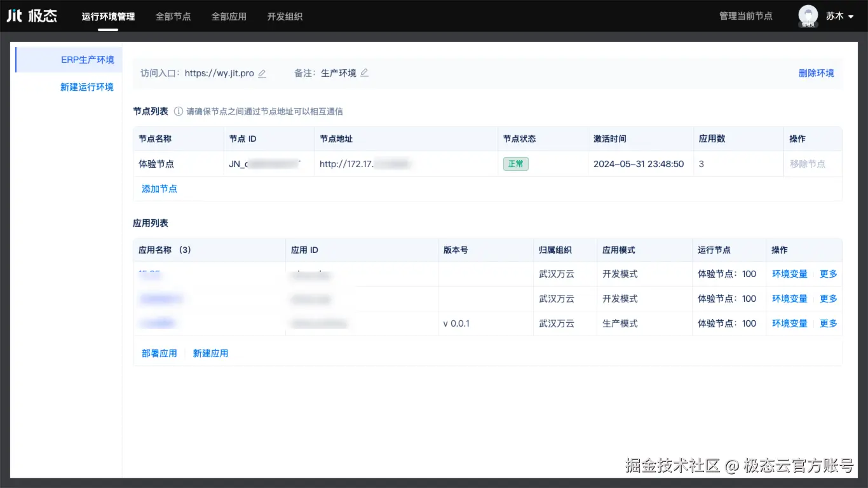Click the version number v 0.0.1

click(x=456, y=323)
